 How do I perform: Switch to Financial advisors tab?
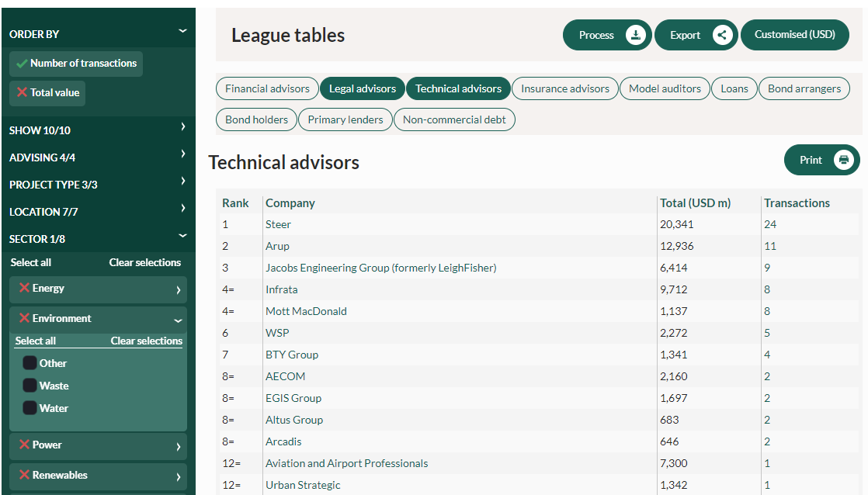point(267,88)
